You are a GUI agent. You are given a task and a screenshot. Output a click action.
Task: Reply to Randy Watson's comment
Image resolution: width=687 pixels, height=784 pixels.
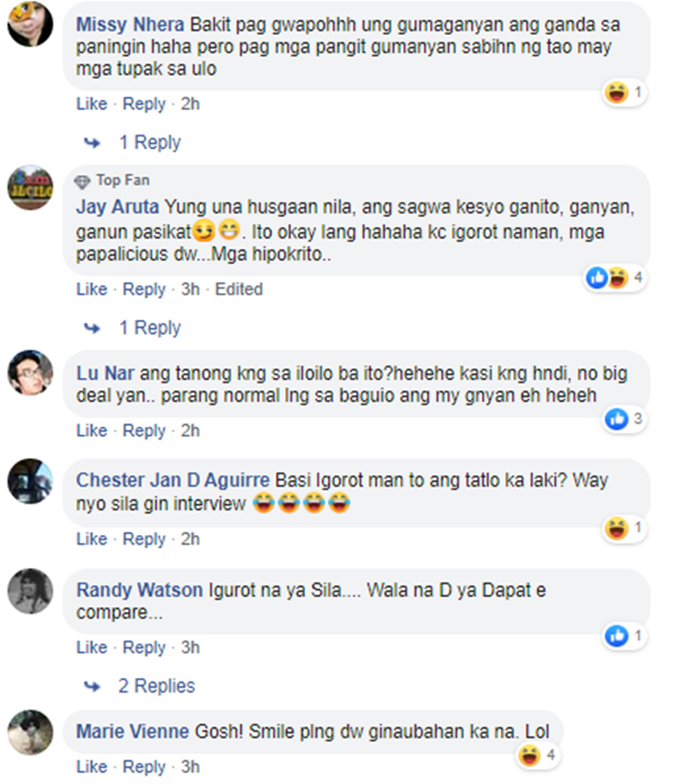144,648
